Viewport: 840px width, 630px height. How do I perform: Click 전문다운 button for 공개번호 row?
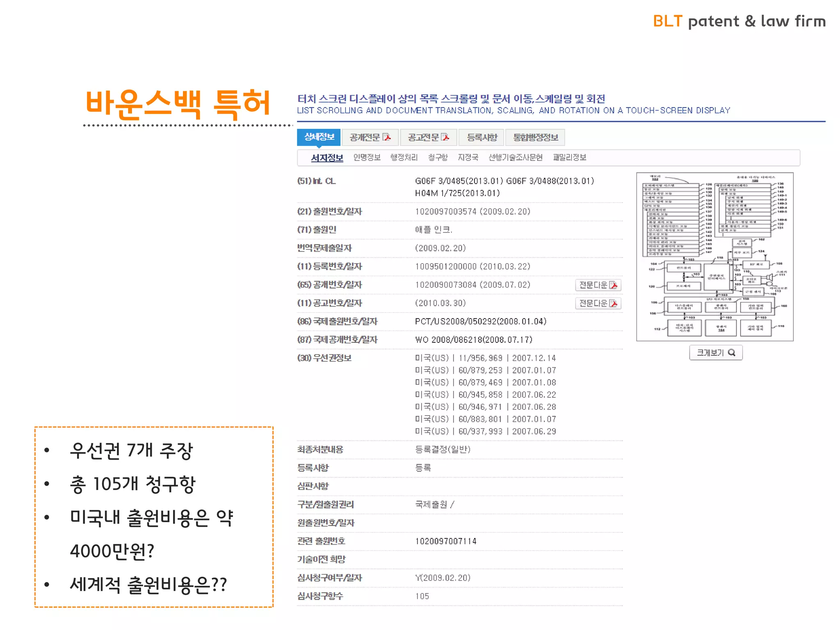[598, 285]
